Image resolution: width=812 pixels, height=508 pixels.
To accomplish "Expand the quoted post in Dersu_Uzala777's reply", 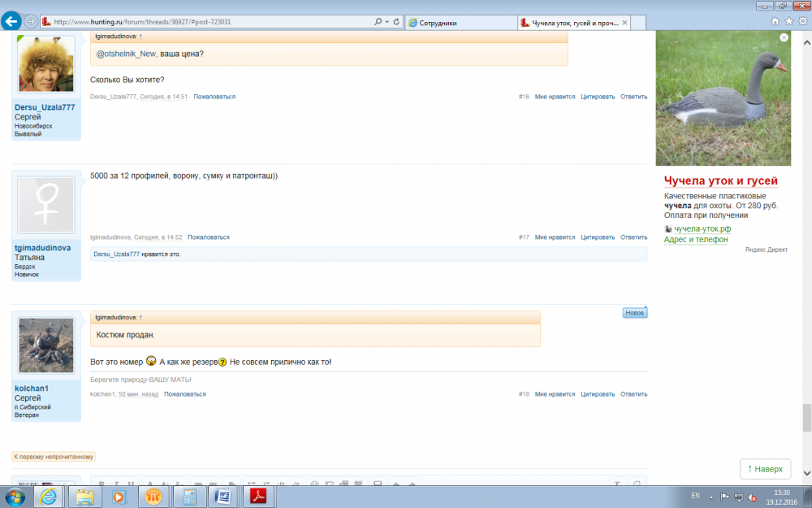I will [140, 37].
